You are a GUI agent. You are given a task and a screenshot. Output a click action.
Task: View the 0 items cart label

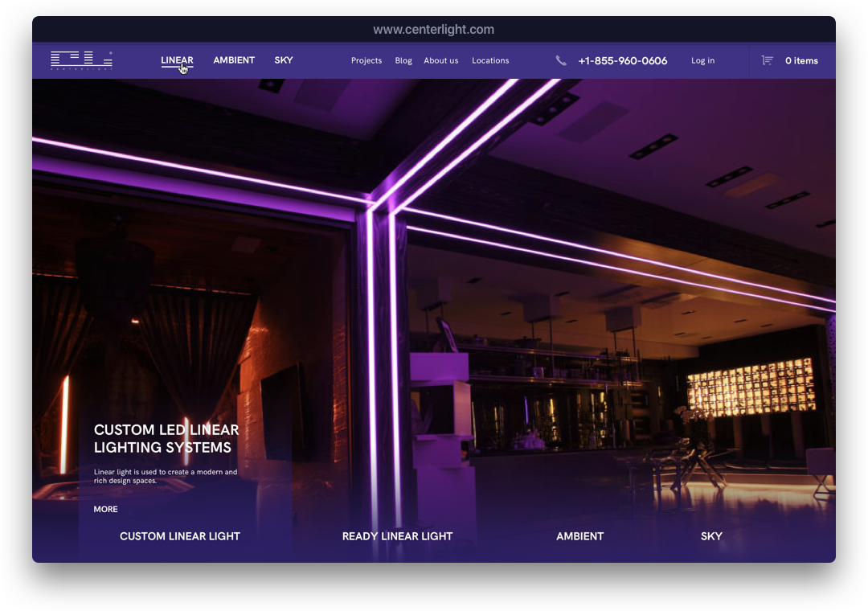tap(801, 60)
